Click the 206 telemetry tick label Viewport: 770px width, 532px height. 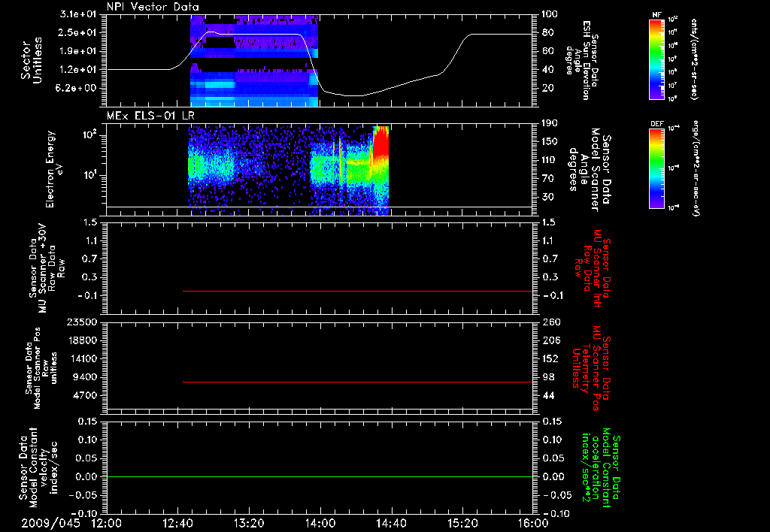551,340
